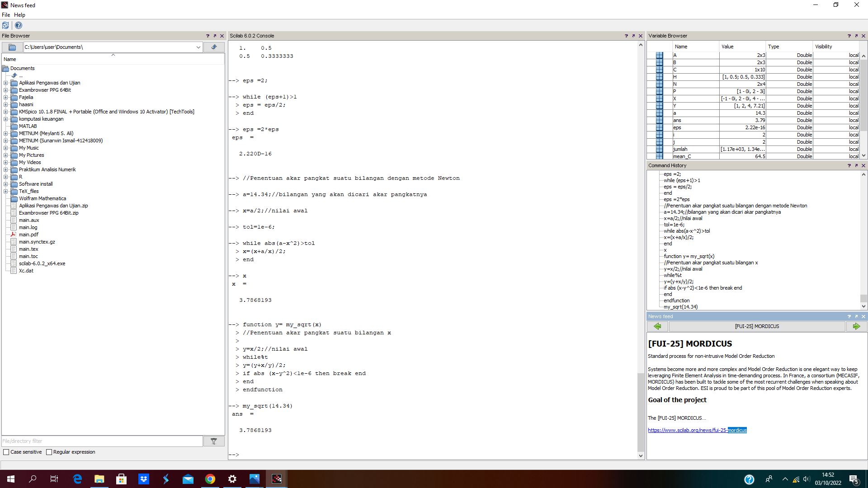Open Microsoft Edge from taskbar
The image size is (868, 488).
pyautogui.click(x=77, y=479)
